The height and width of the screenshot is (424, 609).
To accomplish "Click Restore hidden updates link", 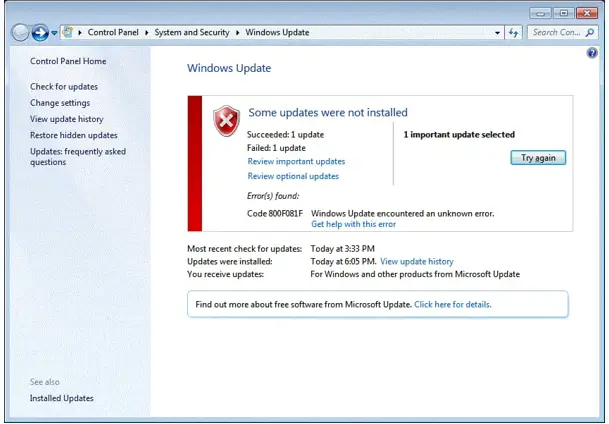I will pos(73,136).
